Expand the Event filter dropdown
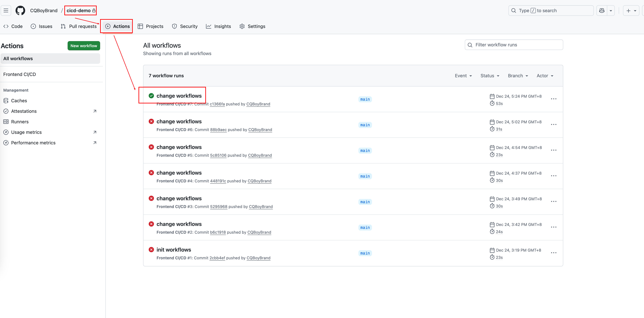 pos(463,76)
